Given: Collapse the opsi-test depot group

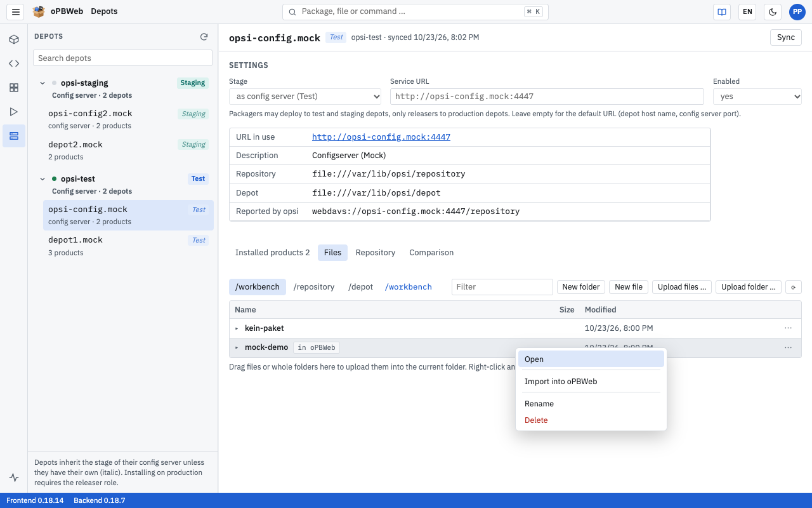Looking at the screenshot, I should (x=43, y=179).
